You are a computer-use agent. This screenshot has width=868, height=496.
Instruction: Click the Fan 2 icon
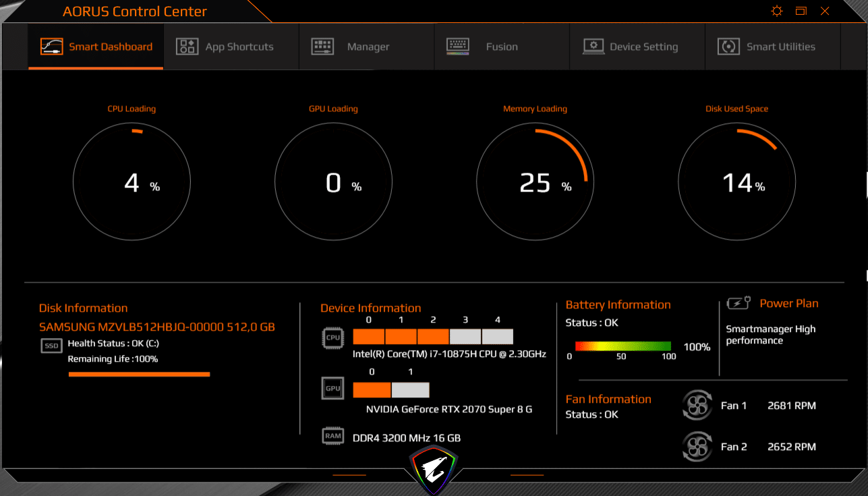pyautogui.click(x=697, y=447)
